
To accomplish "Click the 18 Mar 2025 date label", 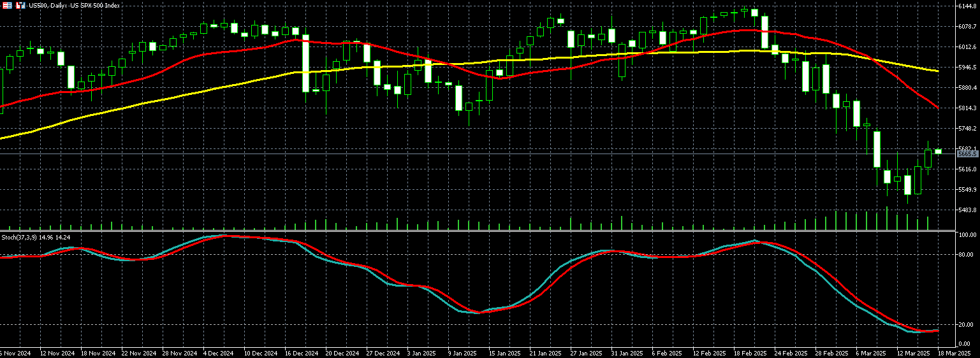I will pyautogui.click(x=954, y=353).
